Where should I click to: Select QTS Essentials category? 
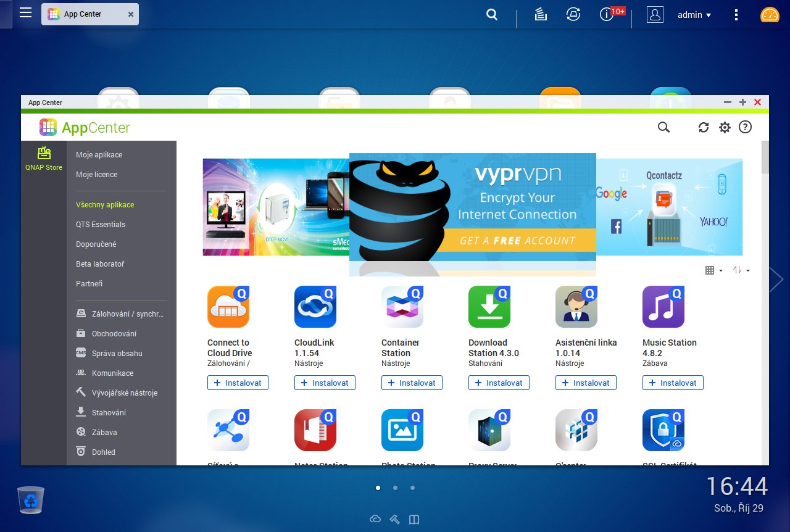(x=101, y=224)
